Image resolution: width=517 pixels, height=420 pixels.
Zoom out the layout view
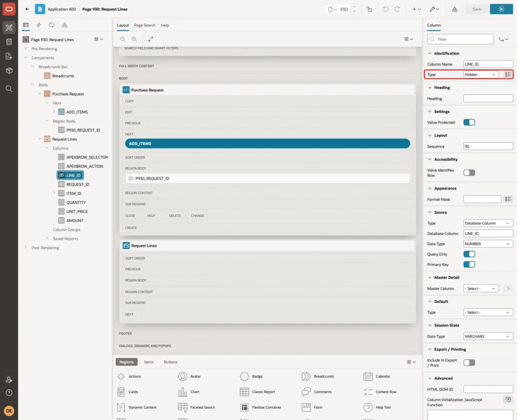tap(123, 39)
